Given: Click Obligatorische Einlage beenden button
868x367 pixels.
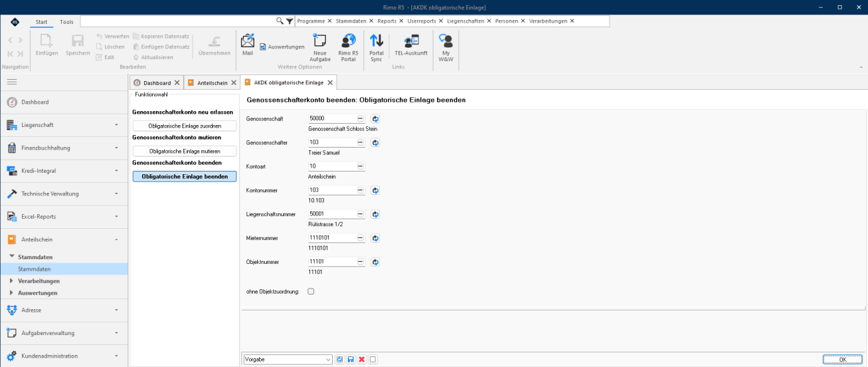Looking at the screenshot, I should (185, 176).
